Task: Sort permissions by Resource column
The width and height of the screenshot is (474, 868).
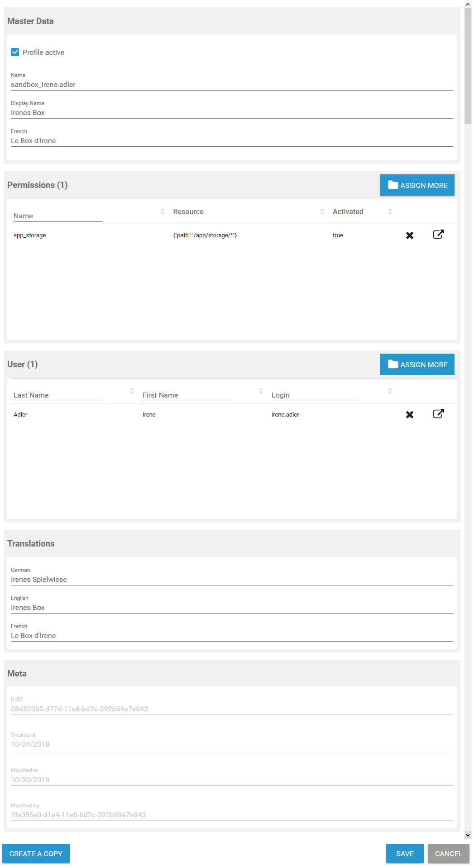Action: (322, 211)
